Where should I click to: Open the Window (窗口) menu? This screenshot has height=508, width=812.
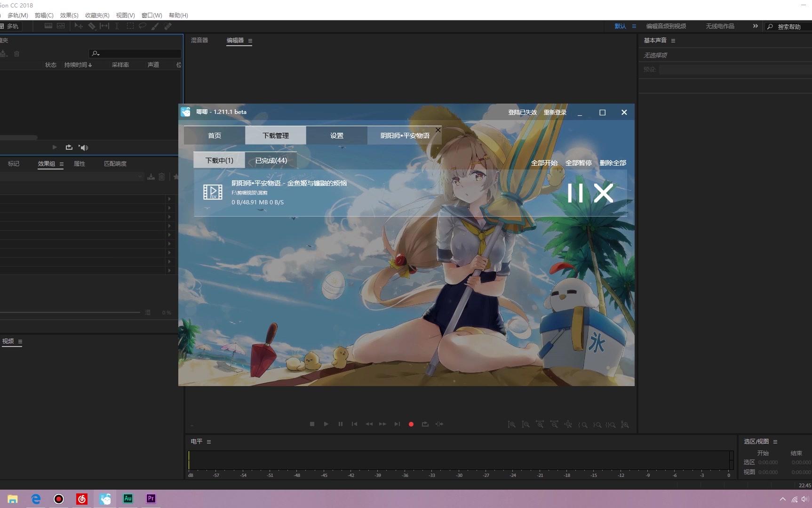click(151, 15)
